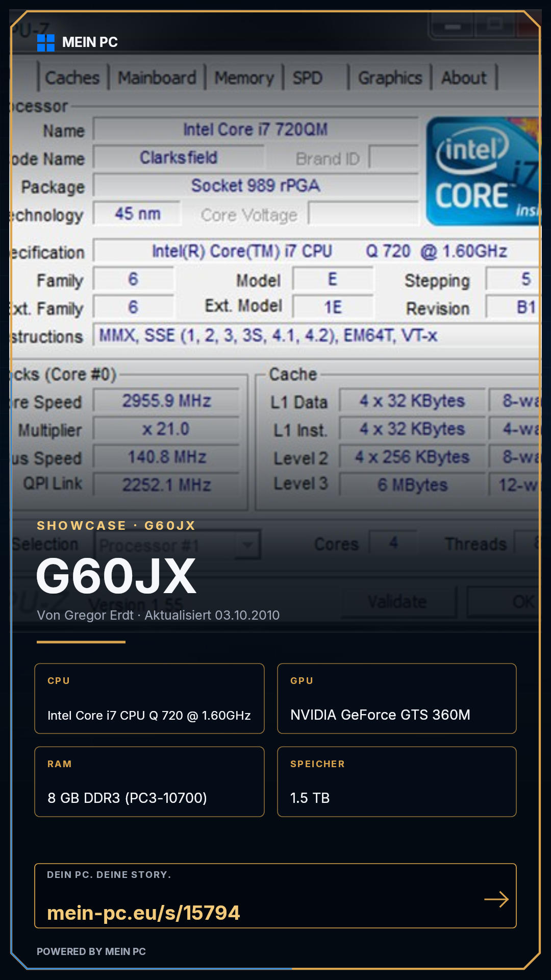Open the link mein-pc.eu/s/15794

tap(143, 913)
